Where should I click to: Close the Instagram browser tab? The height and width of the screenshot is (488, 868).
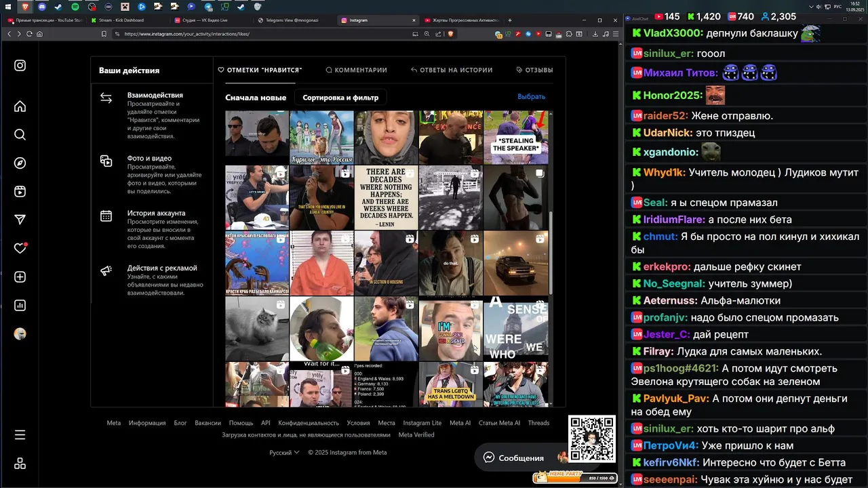(414, 20)
